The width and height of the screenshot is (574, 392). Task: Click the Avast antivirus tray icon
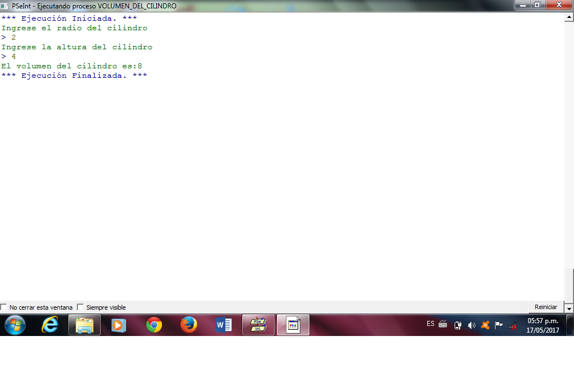pyautogui.click(x=485, y=325)
